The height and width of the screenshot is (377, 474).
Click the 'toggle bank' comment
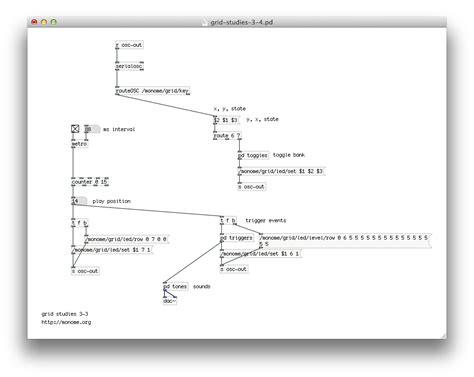(289, 155)
